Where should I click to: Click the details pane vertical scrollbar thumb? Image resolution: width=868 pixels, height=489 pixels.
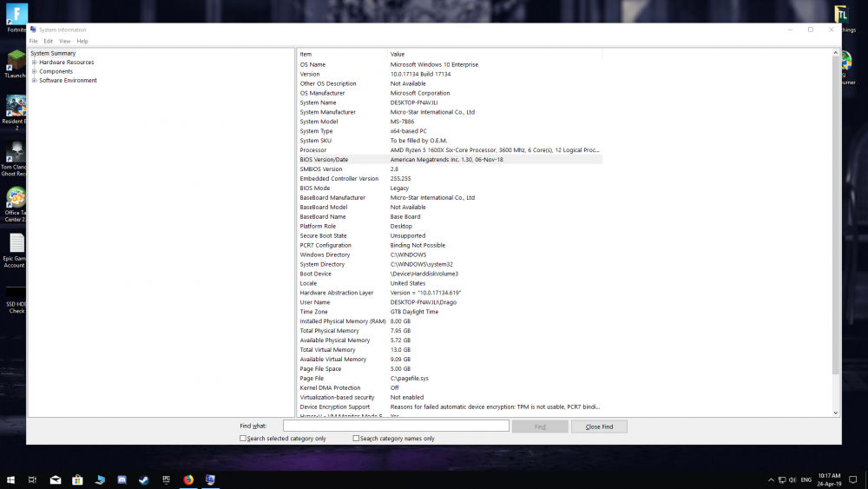click(835, 215)
